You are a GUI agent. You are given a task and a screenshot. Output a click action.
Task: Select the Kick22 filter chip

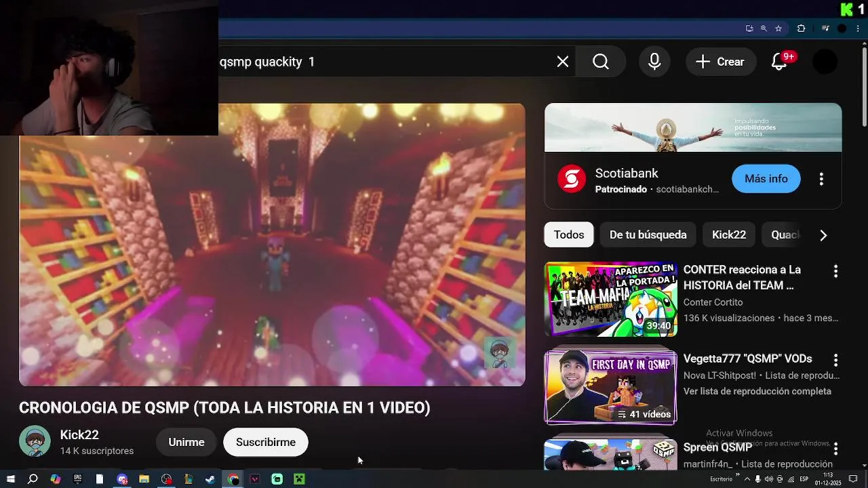pyautogui.click(x=729, y=235)
